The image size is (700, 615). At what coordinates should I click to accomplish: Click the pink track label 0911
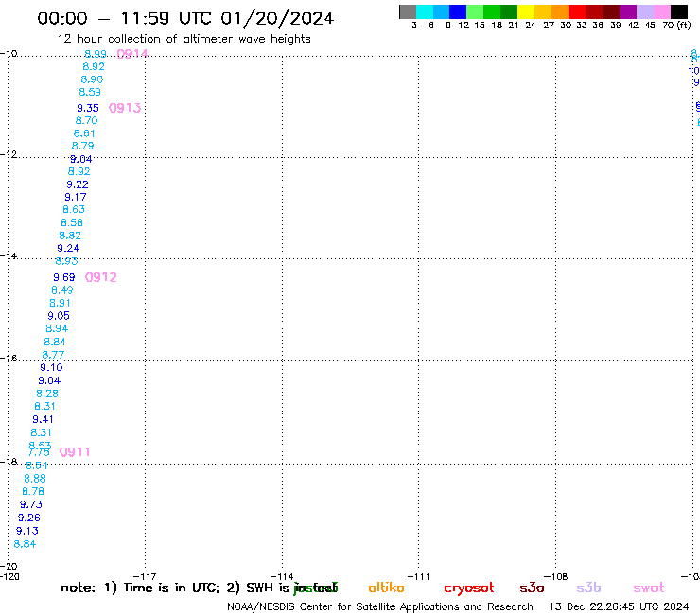[x=75, y=452]
